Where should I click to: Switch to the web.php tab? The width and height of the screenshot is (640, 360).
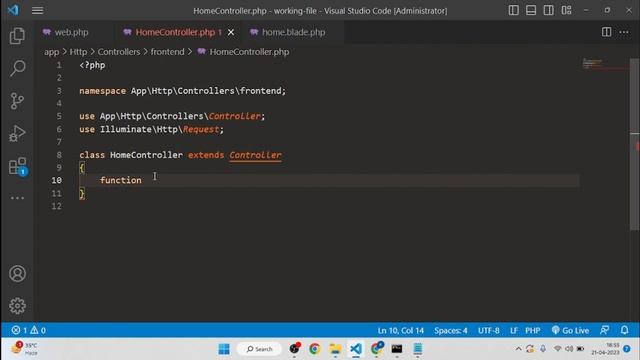(71, 32)
